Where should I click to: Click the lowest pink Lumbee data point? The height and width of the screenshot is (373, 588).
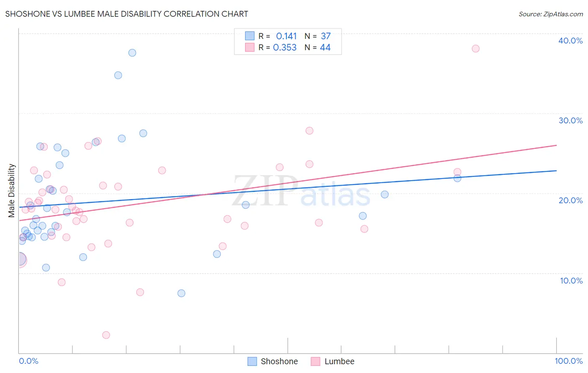[x=106, y=335]
